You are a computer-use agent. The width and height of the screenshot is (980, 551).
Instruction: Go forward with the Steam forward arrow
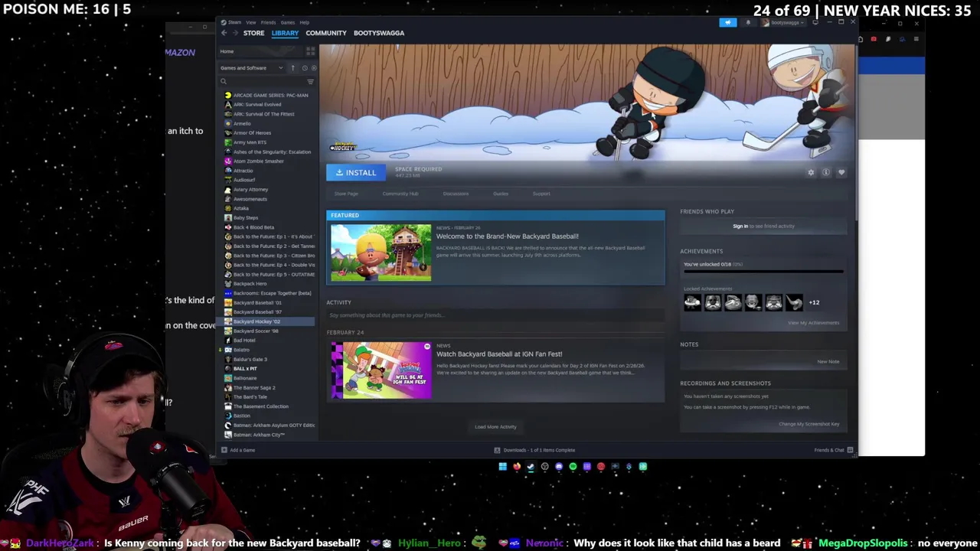235,33
